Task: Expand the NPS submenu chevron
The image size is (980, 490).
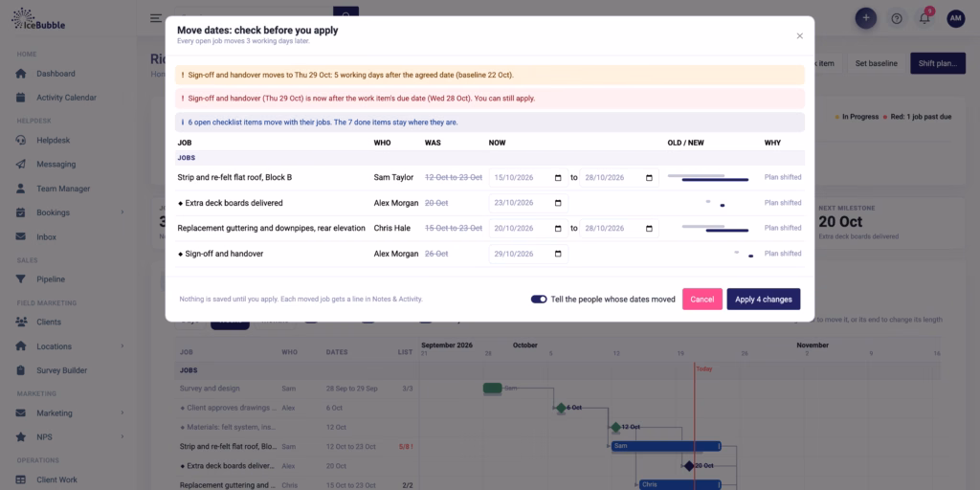Action: [x=122, y=436]
